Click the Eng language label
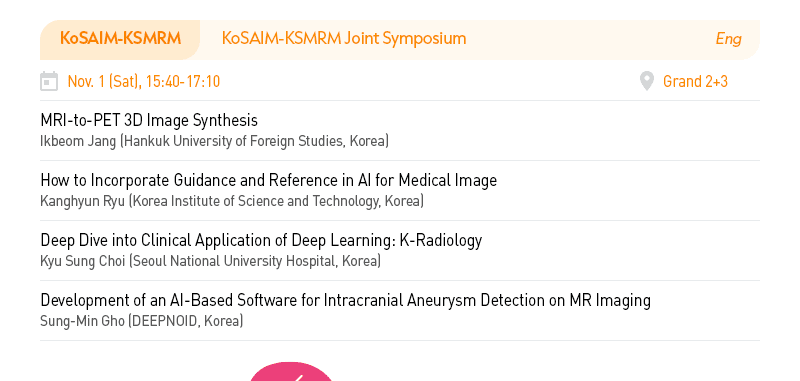This screenshot has width=800, height=381. click(x=729, y=39)
